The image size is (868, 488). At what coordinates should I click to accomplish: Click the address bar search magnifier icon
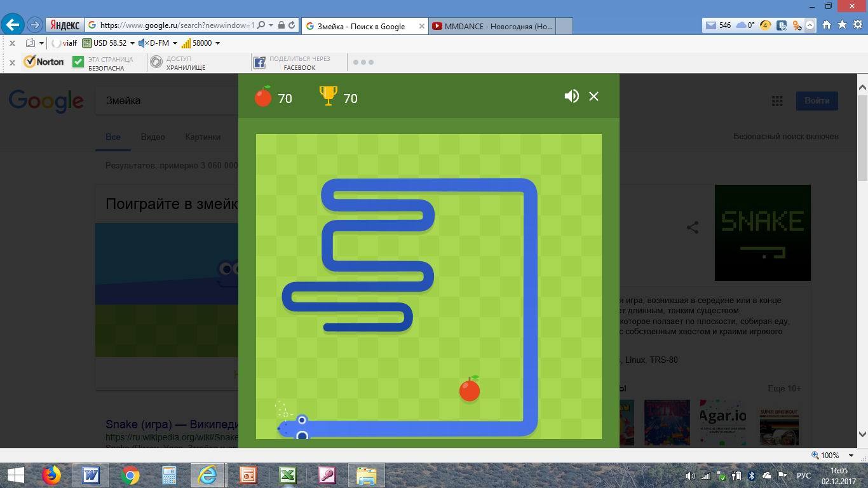[262, 25]
